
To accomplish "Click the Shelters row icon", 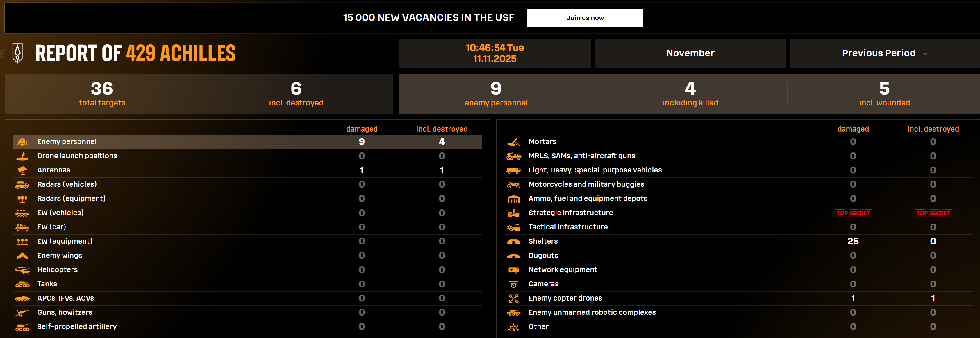I will (513, 241).
